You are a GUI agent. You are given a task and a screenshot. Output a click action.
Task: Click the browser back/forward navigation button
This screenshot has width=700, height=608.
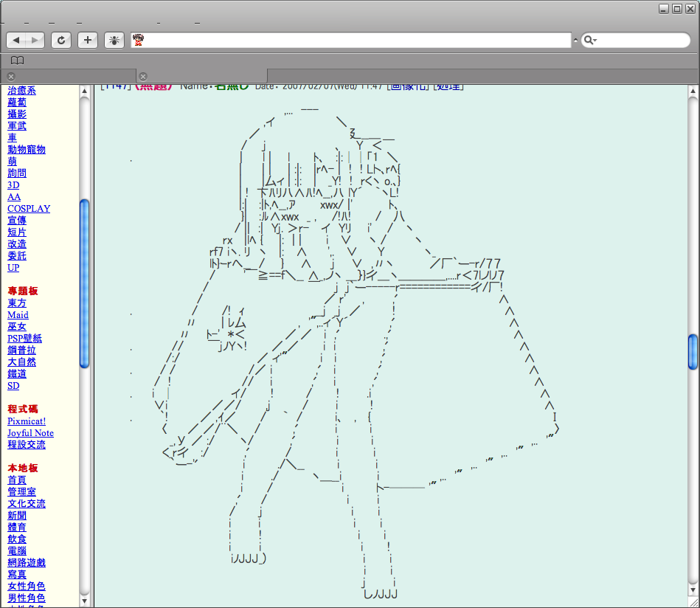[x=27, y=40]
